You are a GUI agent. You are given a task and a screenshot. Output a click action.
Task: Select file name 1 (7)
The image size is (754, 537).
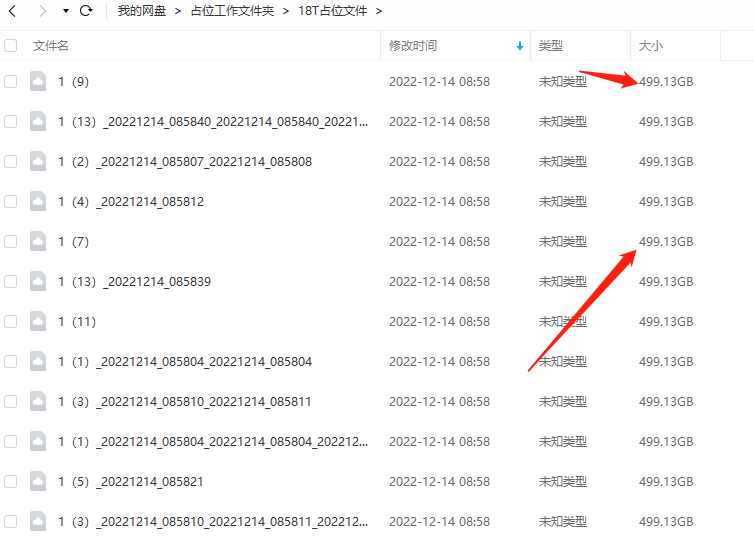coord(74,241)
